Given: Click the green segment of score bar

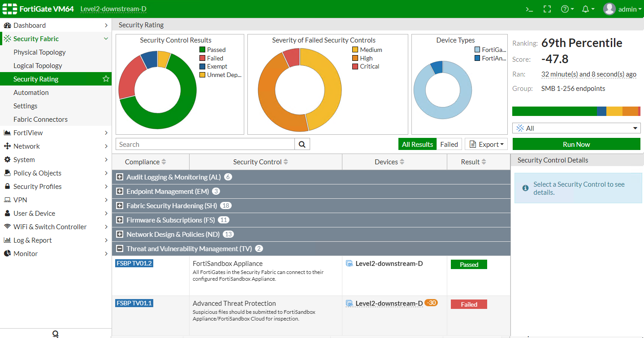Looking at the screenshot, I should coord(554,111).
